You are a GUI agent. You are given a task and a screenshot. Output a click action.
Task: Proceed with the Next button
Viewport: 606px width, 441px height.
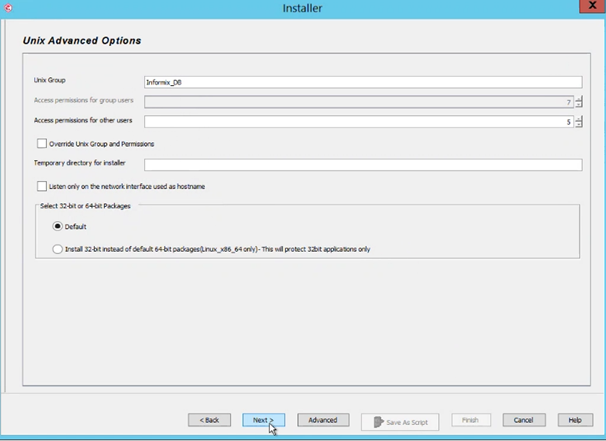(264, 420)
